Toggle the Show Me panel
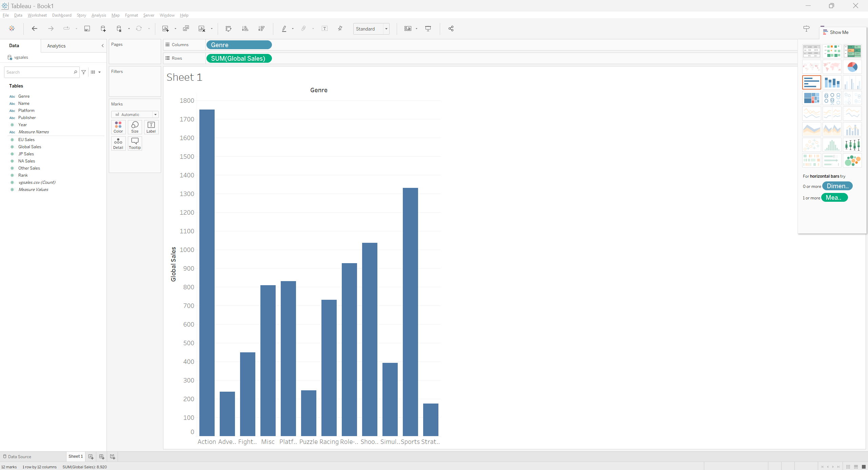The width and height of the screenshot is (868, 470). tap(836, 32)
